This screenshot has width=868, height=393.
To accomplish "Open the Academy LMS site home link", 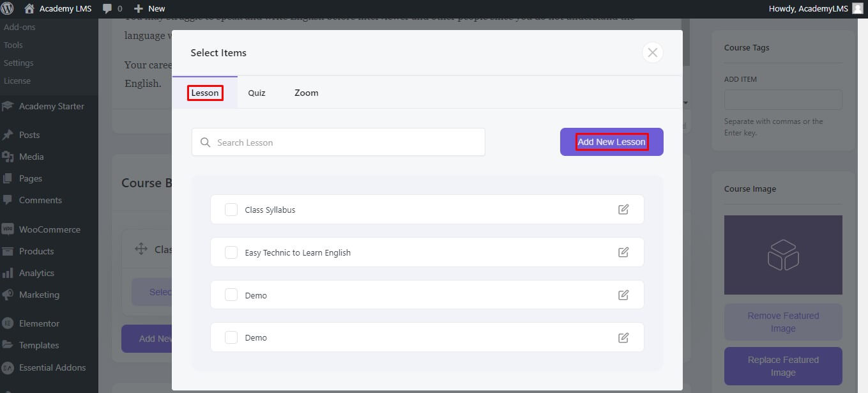I will 58,8.
